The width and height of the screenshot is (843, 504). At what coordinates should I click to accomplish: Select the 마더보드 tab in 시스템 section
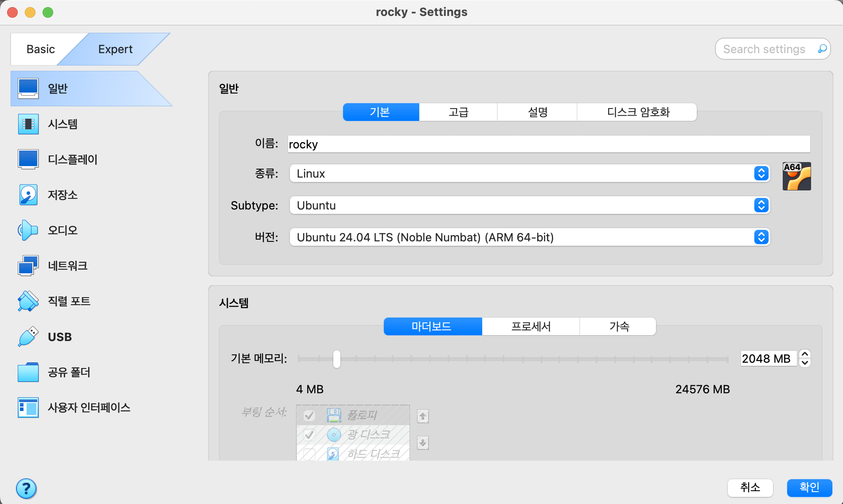[x=433, y=326]
